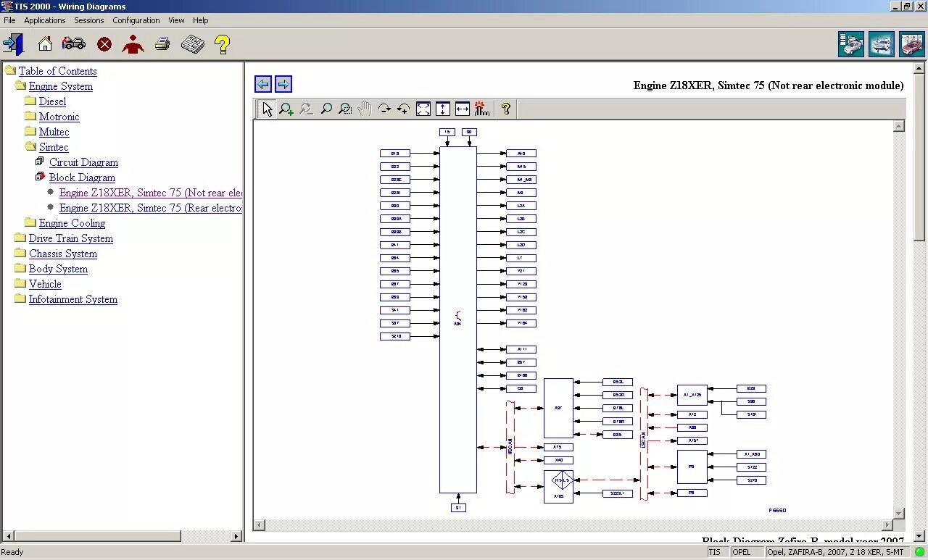Viewport: 928px width, 560px height.
Task: Click the highlight hand tool icon
Action: [482, 109]
